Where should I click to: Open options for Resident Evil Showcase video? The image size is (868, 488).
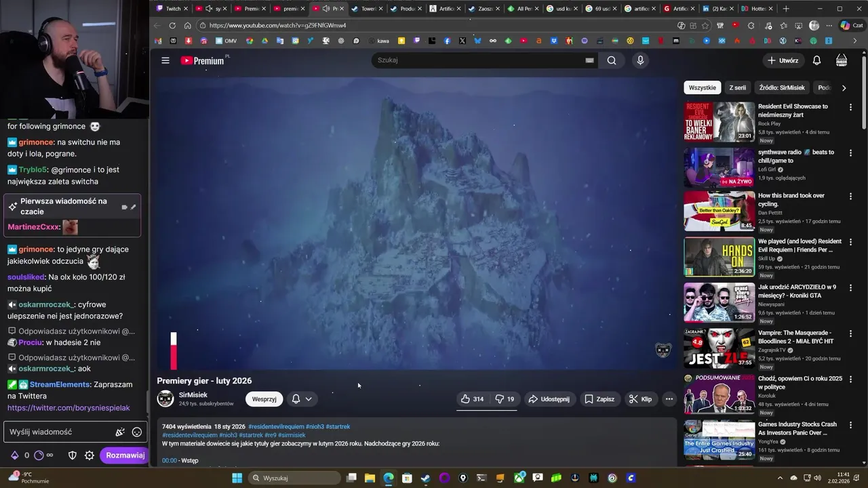(850, 107)
